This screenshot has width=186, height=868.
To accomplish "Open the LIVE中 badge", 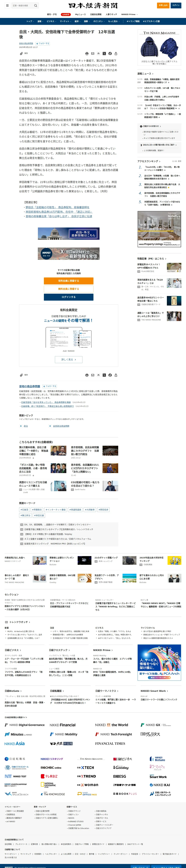I will click(x=66, y=14).
